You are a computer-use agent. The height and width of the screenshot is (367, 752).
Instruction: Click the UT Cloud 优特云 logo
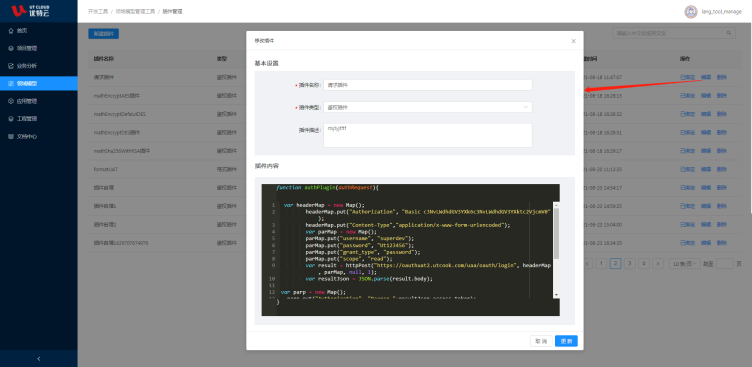31,11
